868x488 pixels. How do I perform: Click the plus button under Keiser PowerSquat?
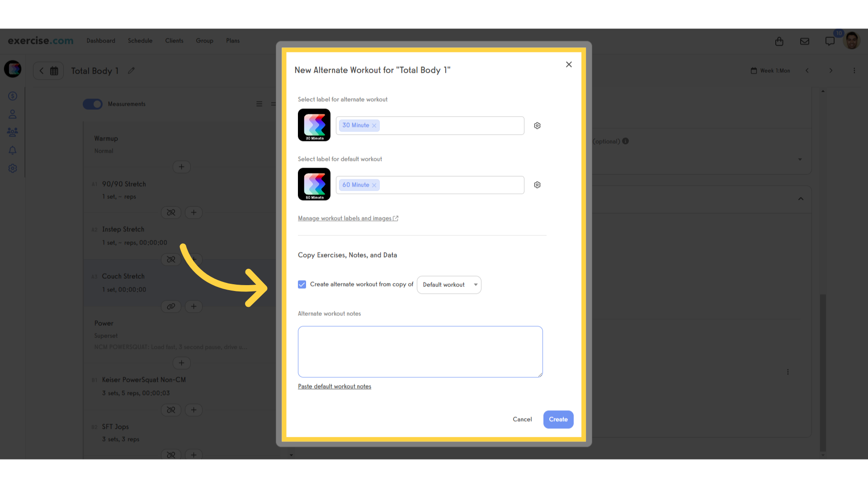click(x=194, y=410)
